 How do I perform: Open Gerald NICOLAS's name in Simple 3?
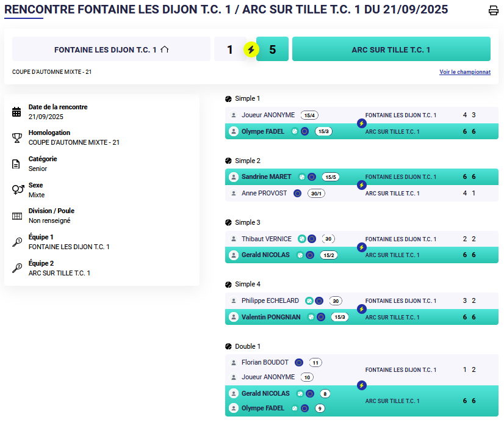(265, 255)
